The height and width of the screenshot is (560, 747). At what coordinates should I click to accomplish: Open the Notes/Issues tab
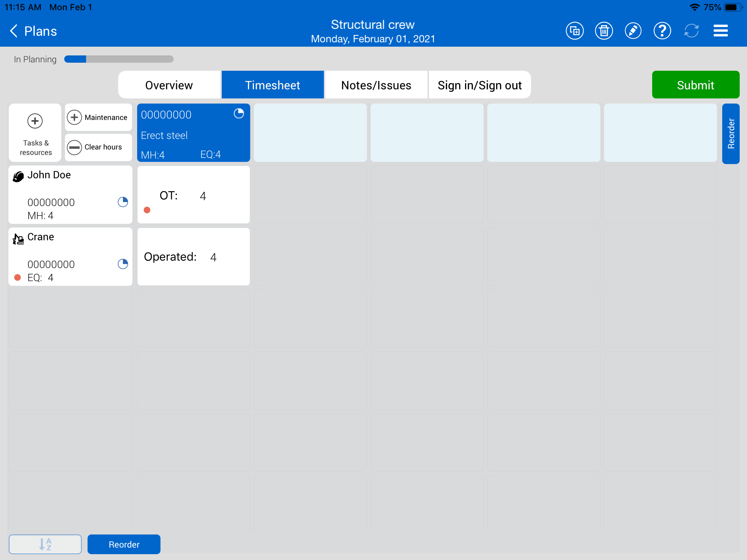(376, 85)
